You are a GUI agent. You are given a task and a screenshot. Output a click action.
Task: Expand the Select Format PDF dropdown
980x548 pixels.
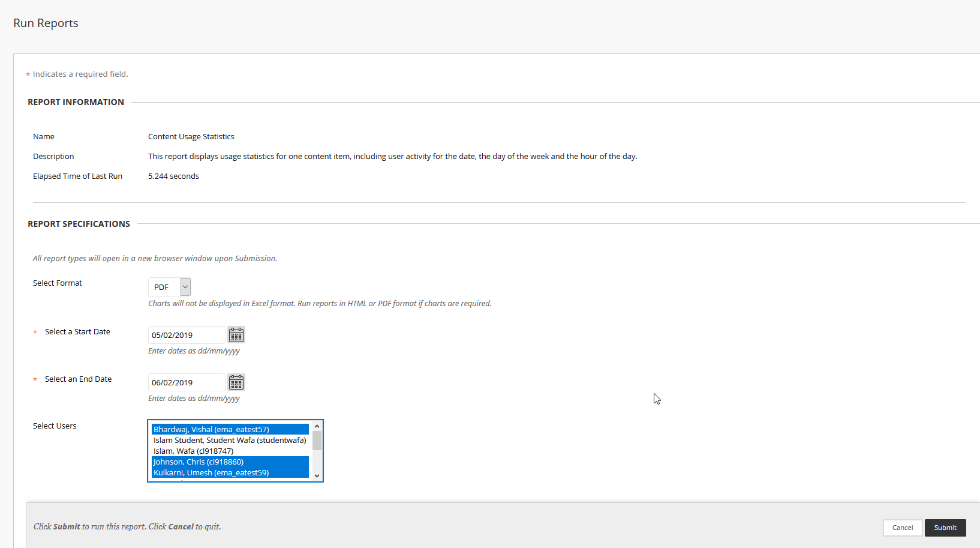pyautogui.click(x=185, y=287)
